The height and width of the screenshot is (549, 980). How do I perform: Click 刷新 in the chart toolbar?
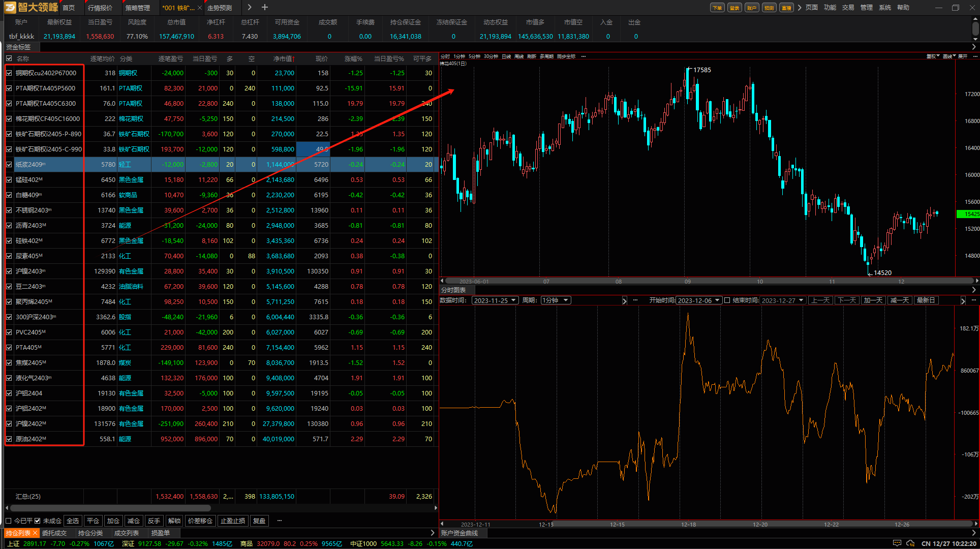click(532, 56)
